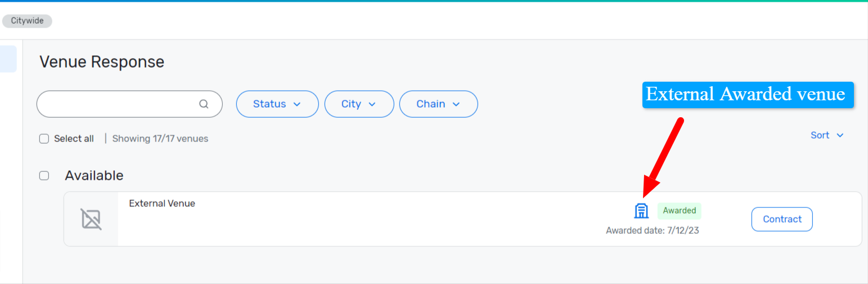Image resolution: width=868 pixels, height=284 pixels.
Task: Click the Contract button
Action: coord(782,219)
